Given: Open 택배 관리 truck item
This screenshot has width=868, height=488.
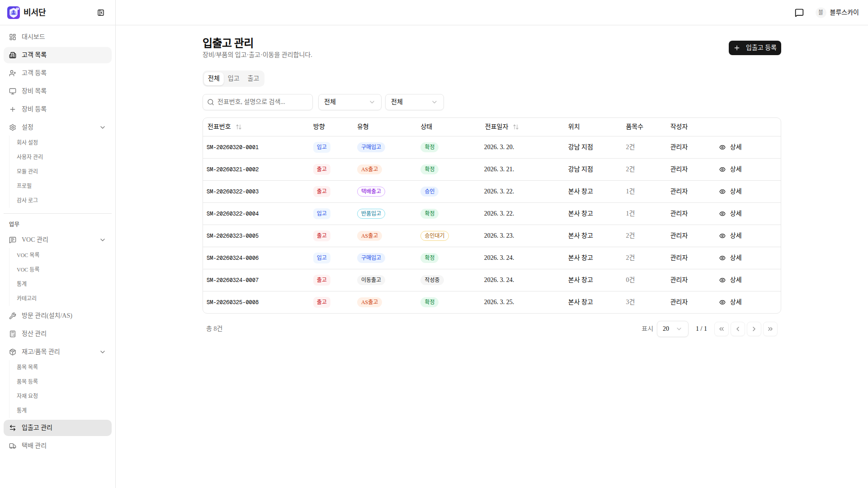Looking at the screenshot, I should coord(57,446).
